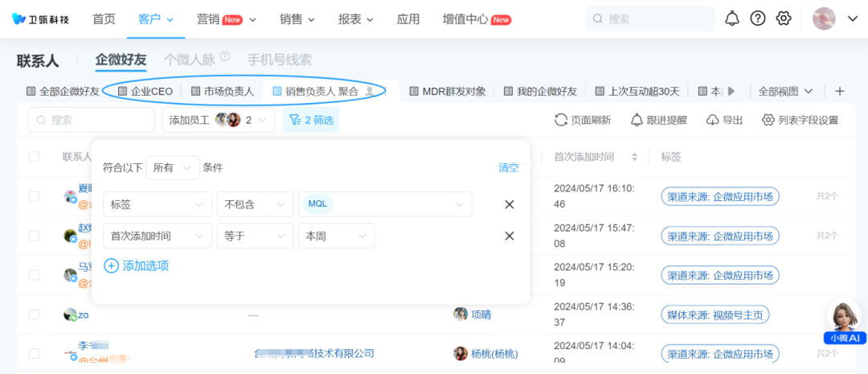
Task: Remove the 标签 filter condition row
Action: 509,204
